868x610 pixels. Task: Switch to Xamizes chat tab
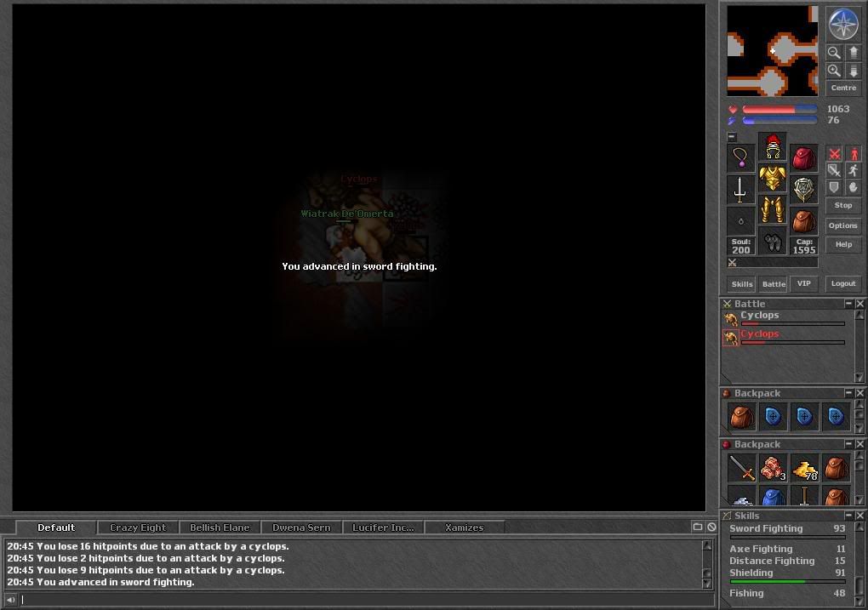pyautogui.click(x=465, y=527)
